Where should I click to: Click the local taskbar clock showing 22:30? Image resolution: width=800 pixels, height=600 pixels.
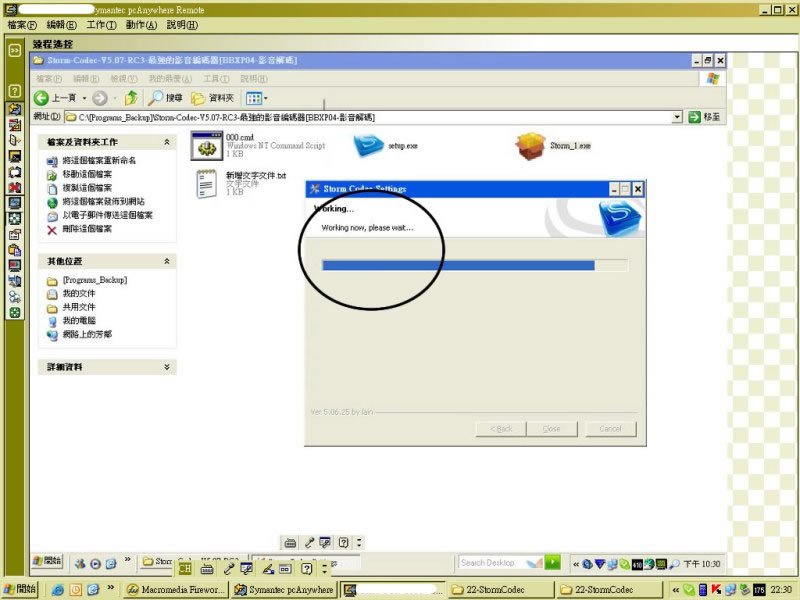(x=781, y=590)
